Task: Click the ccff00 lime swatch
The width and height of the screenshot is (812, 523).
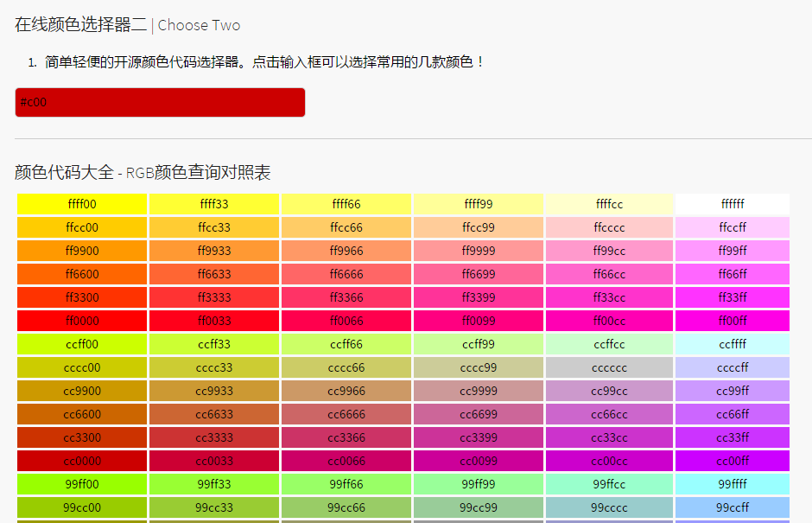Action: (82, 344)
